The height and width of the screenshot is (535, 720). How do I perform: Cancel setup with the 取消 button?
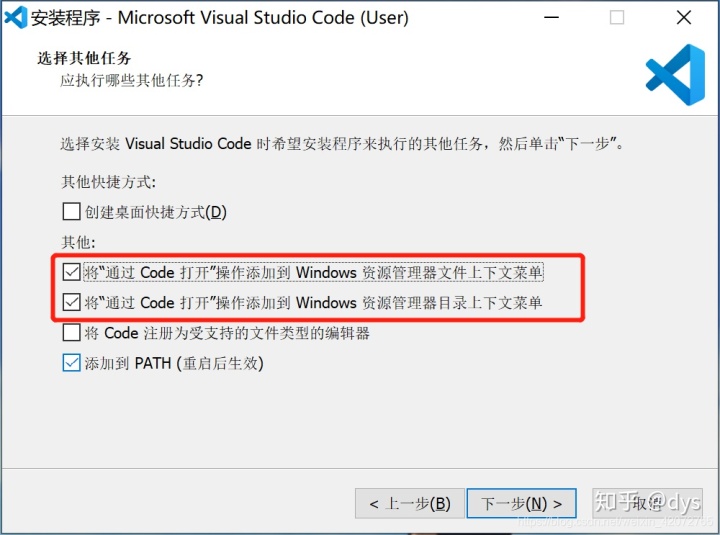(647, 503)
